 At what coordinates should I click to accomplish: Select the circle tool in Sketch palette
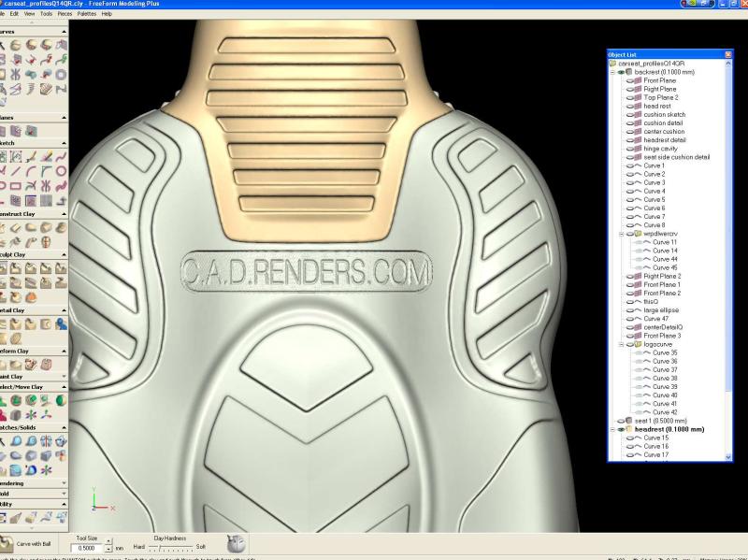pos(61,171)
